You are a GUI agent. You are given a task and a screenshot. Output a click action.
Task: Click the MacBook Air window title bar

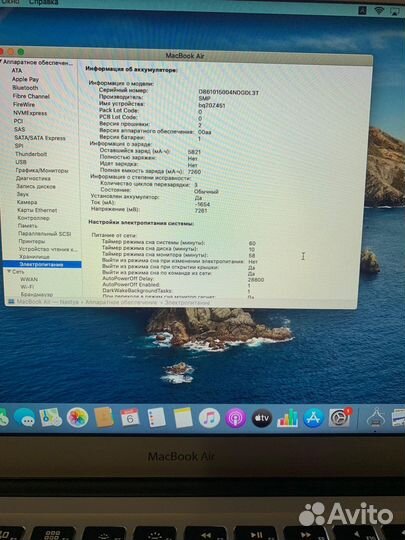pyautogui.click(x=186, y=56)
